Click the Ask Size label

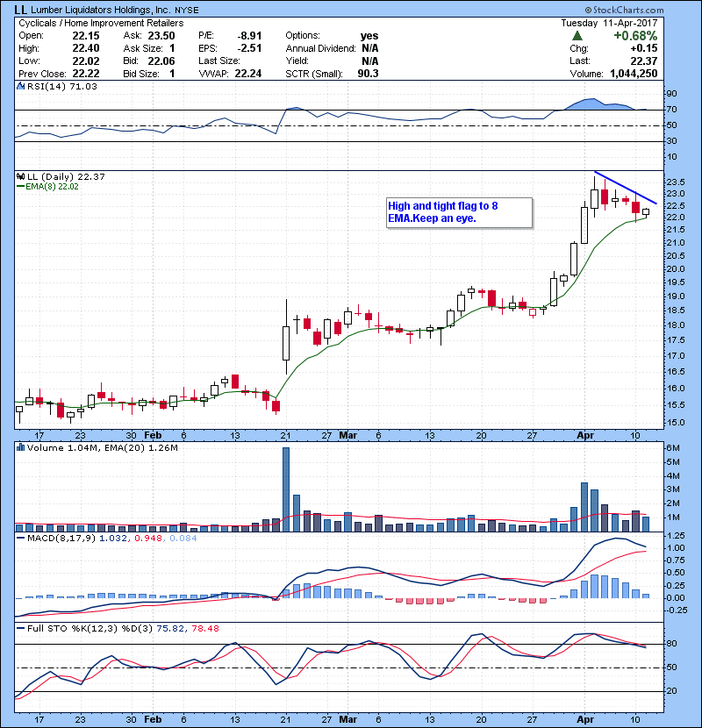click(x=143, y=48)
